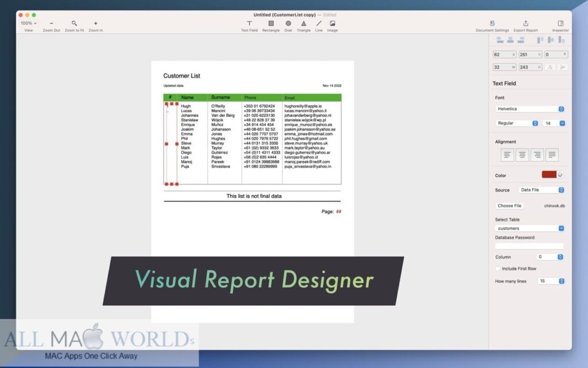Image resolution: width=588 pixels, height=368 pixels.
Task: Set text alignment to center
Action: coord(522,155)
